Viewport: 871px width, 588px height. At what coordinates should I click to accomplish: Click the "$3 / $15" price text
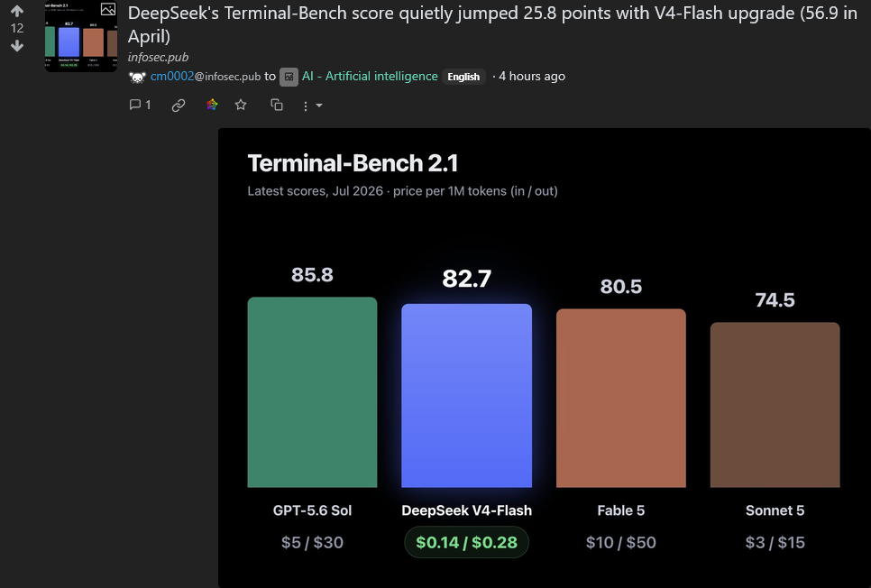coord(775,542)
